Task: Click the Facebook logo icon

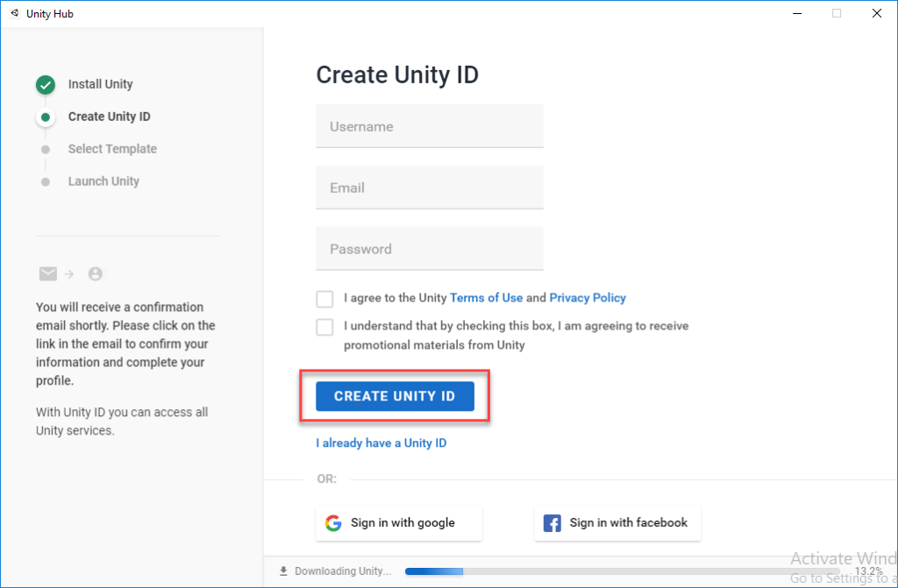Action: pos(552,523)
